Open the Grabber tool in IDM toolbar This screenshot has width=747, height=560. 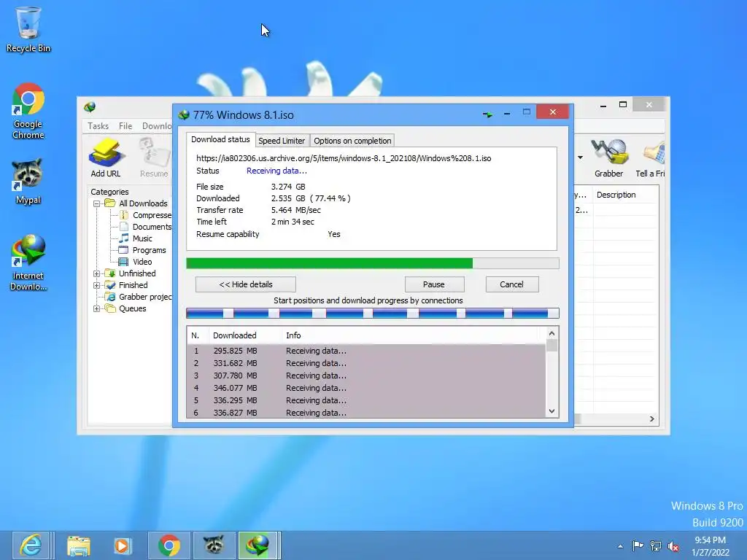(x=609, y=157)
